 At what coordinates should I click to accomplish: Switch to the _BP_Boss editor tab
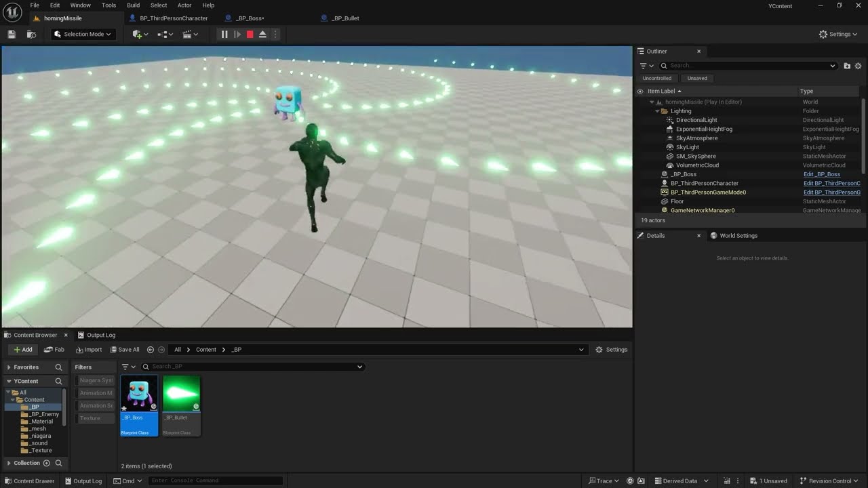[x=250, y=18]
